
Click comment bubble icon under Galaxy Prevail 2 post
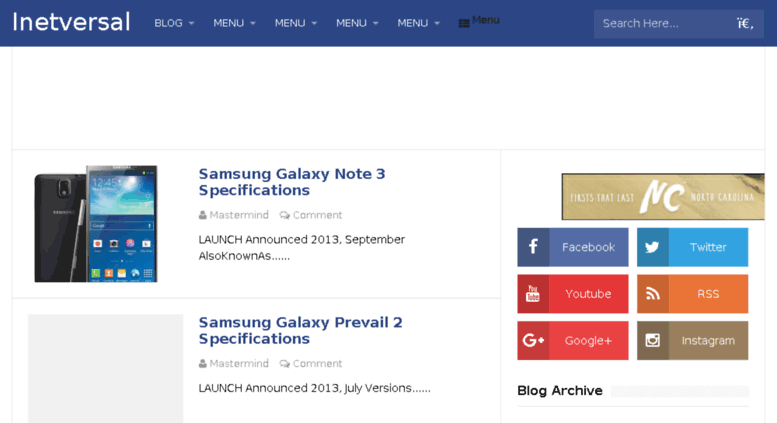(x=284, y=364)
